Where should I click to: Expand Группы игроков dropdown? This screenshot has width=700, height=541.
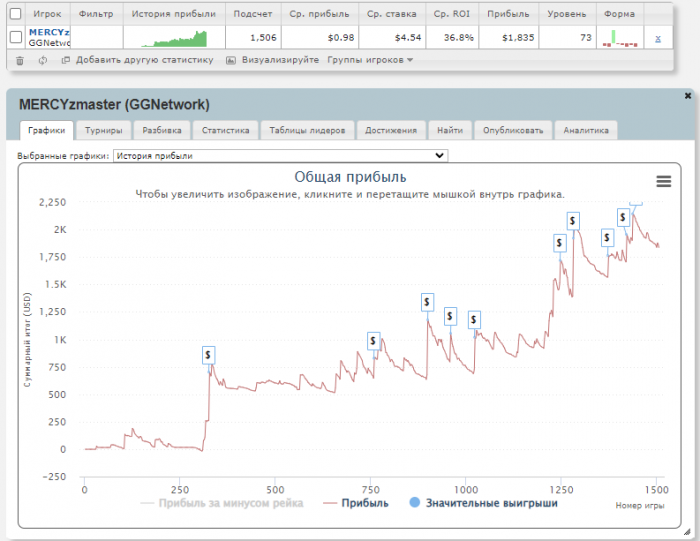(370, 60)
